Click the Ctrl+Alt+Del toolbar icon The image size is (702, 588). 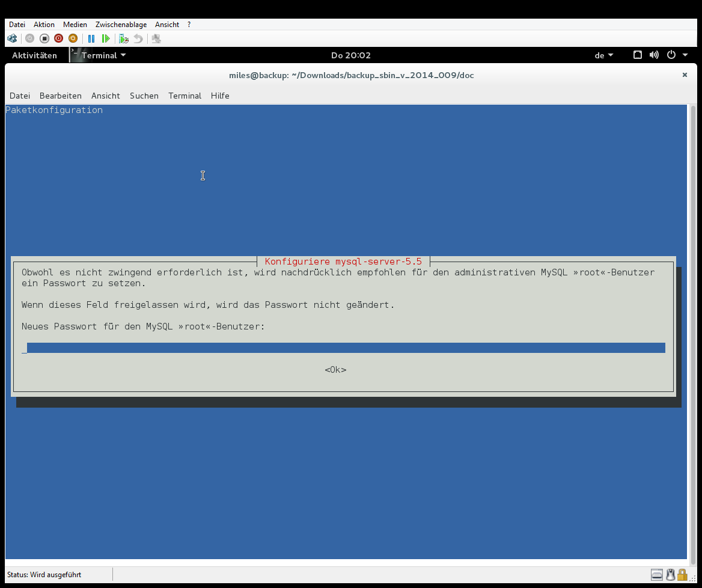click(12, 38)
